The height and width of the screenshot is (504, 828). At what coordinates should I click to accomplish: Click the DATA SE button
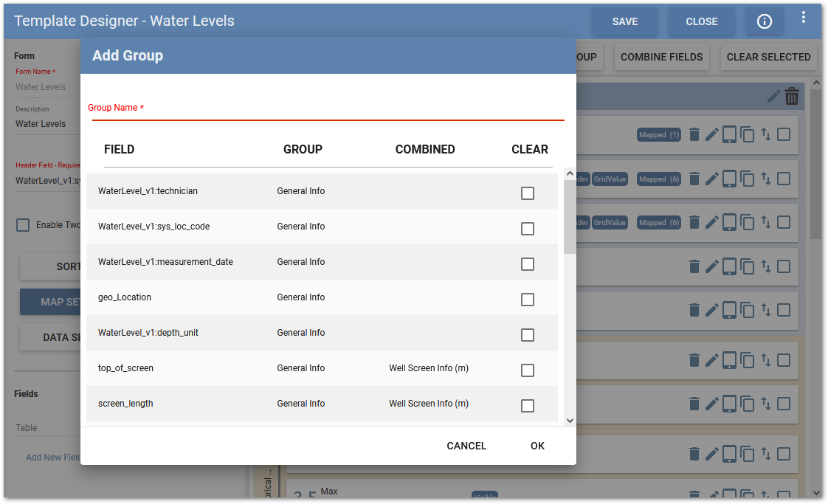point(51,337)
